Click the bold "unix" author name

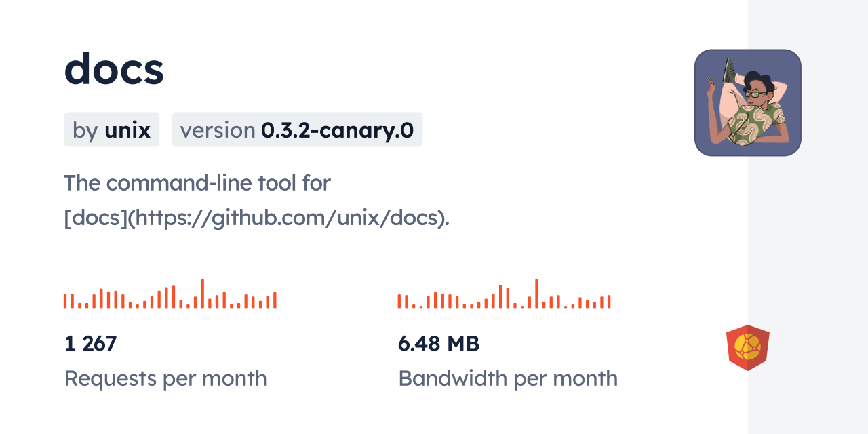click(127, 130)
